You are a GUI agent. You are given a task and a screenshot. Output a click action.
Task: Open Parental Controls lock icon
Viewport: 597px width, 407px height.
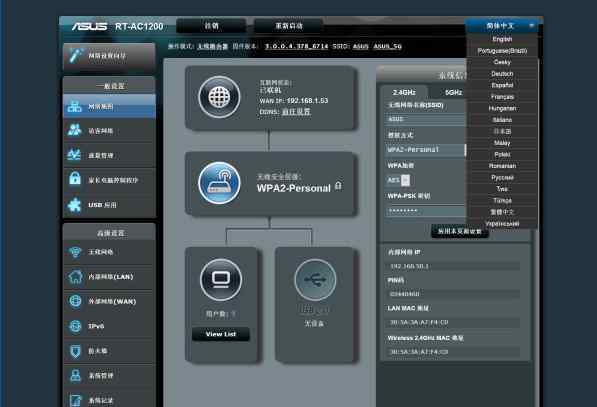75,178
